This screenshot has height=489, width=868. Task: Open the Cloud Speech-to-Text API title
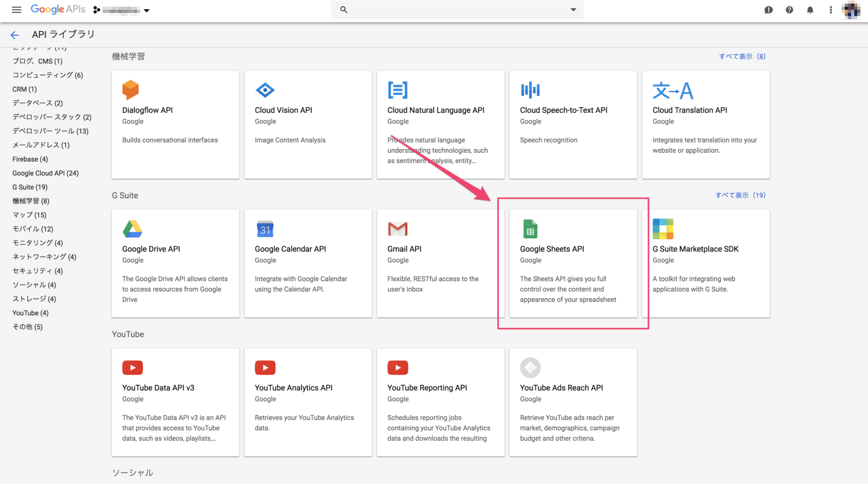[x=563, y=110]
